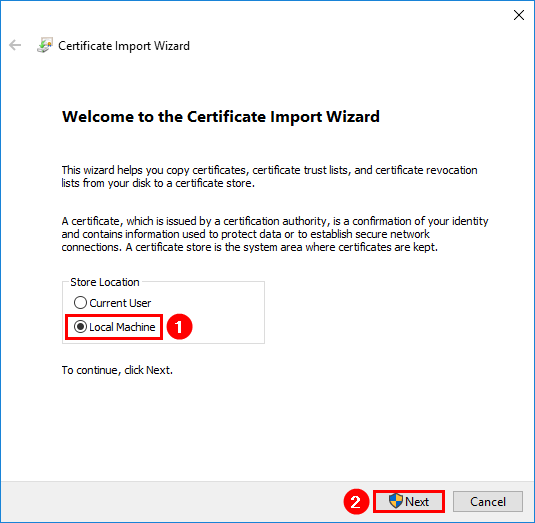Close the wizard with the X
The width and height of the screenshot is (535, 523).
(519, 15)
